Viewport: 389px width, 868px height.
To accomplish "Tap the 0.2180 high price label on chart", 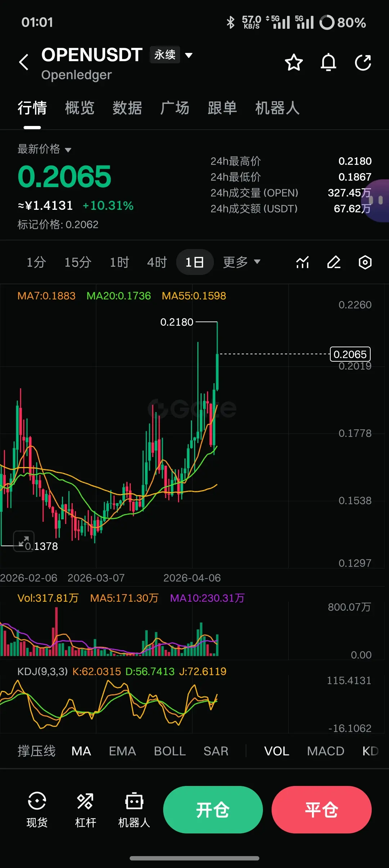I will (177, 322).
